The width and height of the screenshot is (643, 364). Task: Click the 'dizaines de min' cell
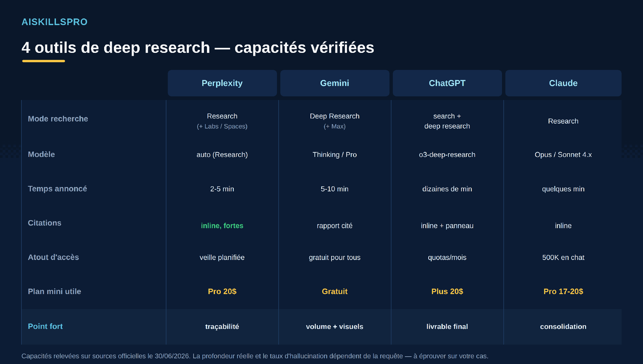click(x=447, y=189)
